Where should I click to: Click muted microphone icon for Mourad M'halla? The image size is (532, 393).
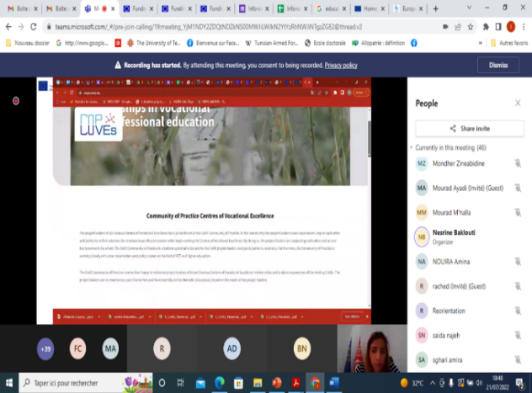coord(518,213)
